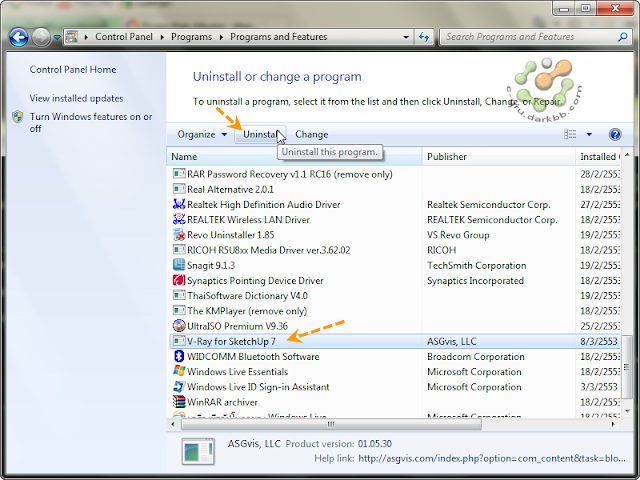Click Real Alternative 2.0.1 icon
This screenshot has width=640, height=480.
click(x=179, y=189)
